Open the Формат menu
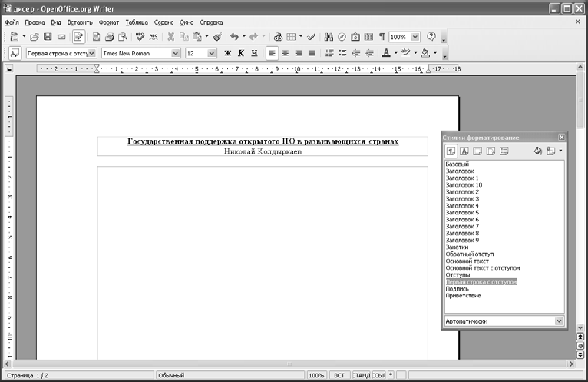Image resolution: width=588 pixels, height=382 pixels. click(x=109, y=22)
